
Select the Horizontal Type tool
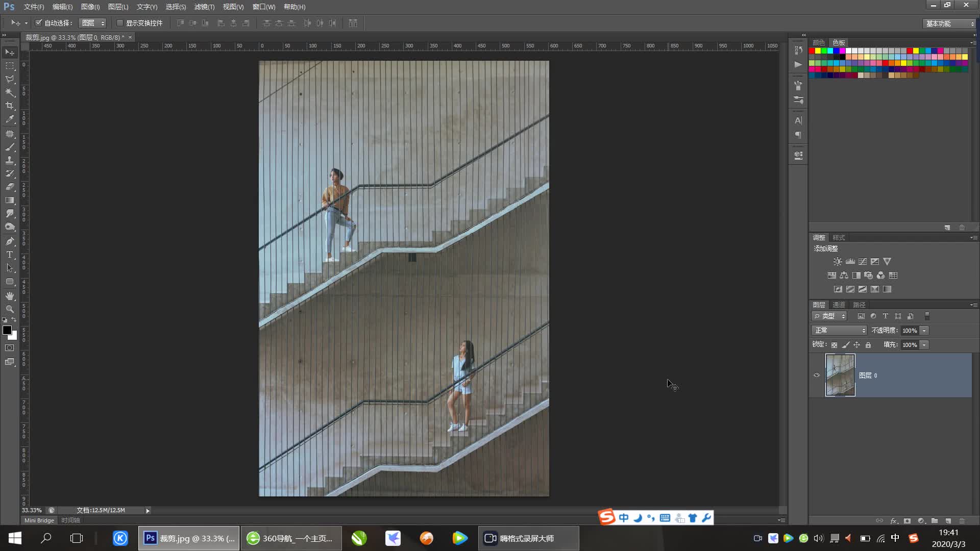point(10,255)
